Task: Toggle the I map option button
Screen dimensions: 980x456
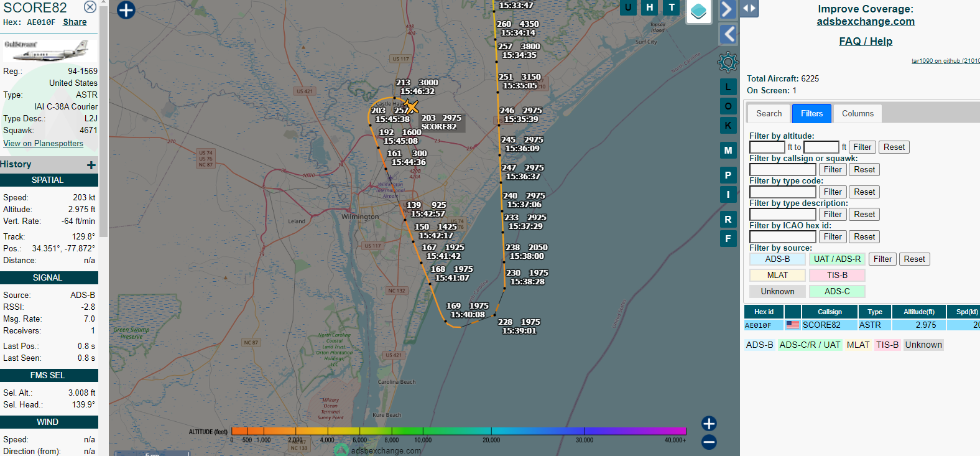Action: coord(728,195)
